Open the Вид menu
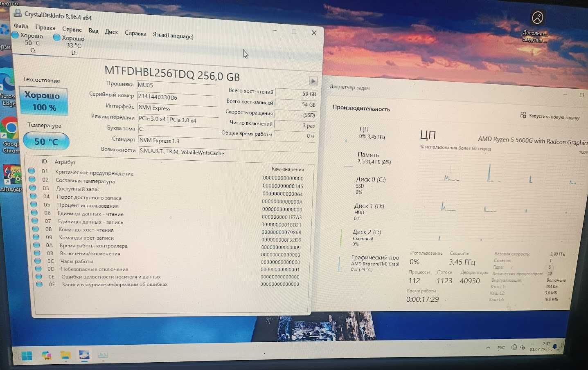The image size is (588, 370). coord(94,31)
